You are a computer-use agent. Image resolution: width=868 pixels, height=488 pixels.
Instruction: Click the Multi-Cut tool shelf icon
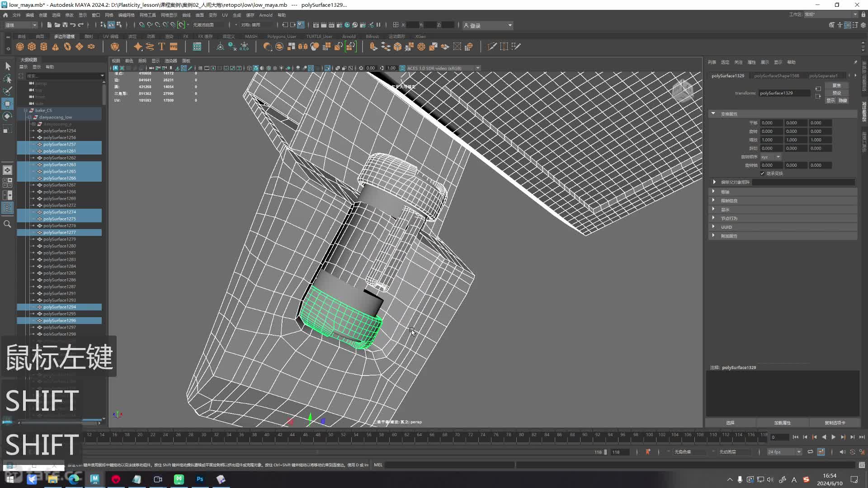click(x=492, y=47)
